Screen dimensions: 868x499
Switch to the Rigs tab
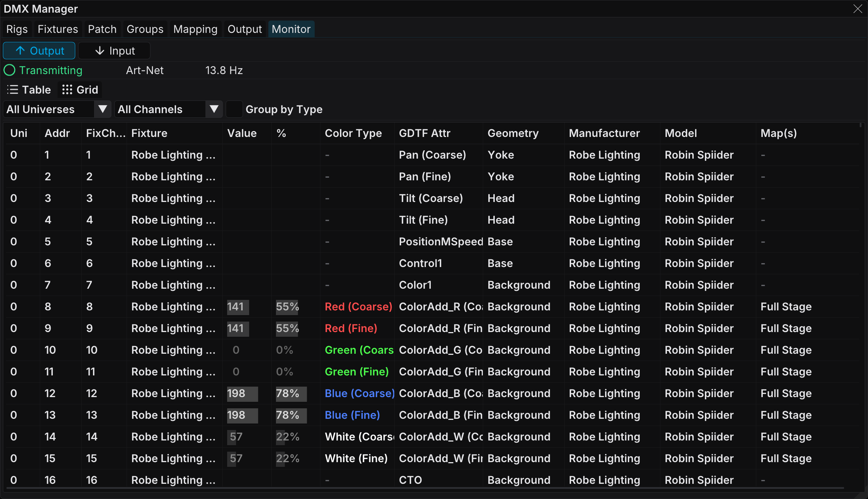[x=17, y=29]
